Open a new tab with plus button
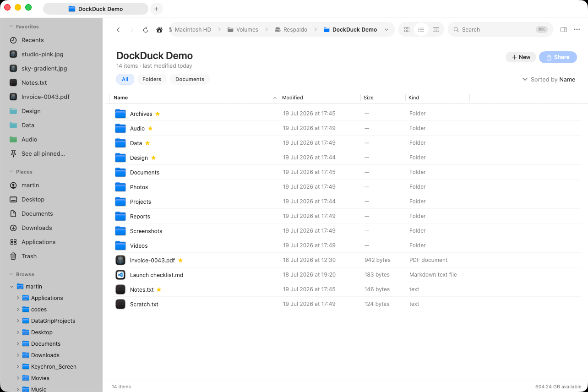The image size is (588, 392). [156, 9]
